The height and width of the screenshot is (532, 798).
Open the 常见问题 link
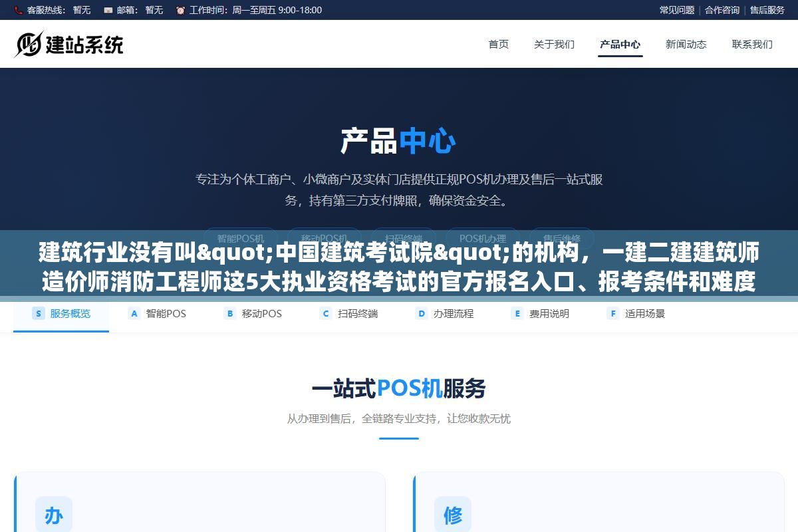coord(677,10)
